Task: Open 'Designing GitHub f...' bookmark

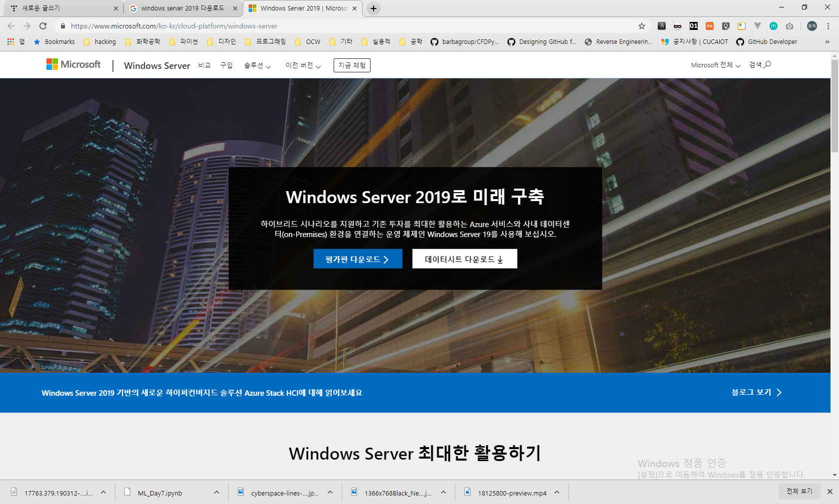Action: pyautogui.click(x=542, y=42)
